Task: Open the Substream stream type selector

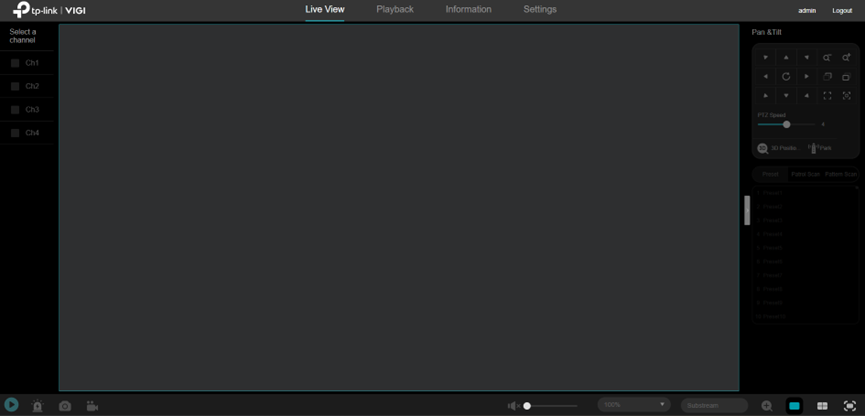Action: pyautogui.click(x=714, y=406)
